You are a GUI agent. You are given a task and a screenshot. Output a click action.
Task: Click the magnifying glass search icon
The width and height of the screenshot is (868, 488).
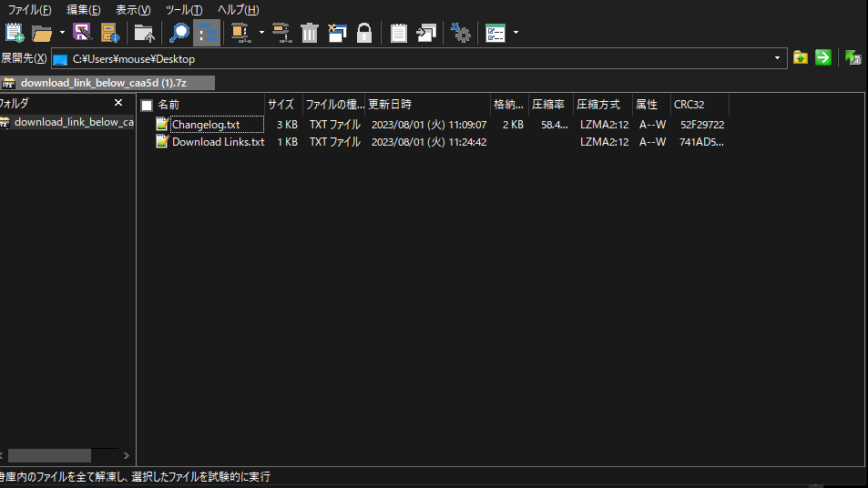pyautogui.click(x=180, y=34)
